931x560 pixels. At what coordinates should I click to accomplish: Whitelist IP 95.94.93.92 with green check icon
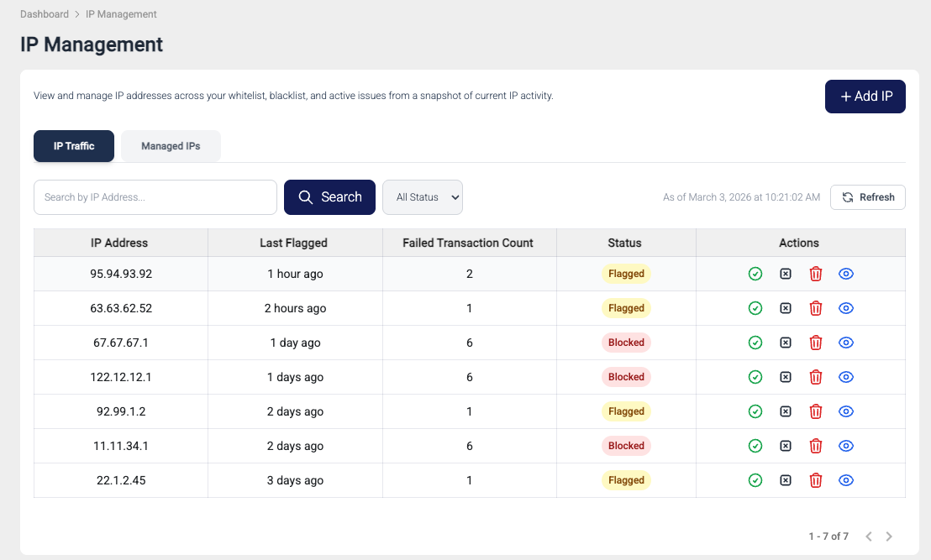point(755,274)
